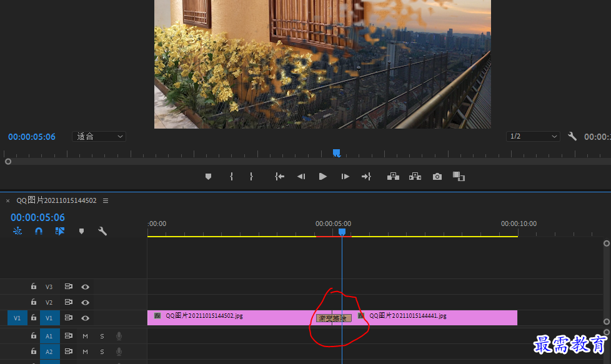Open timeline display settings wrench
611x364 pixels.
(102, 231)
